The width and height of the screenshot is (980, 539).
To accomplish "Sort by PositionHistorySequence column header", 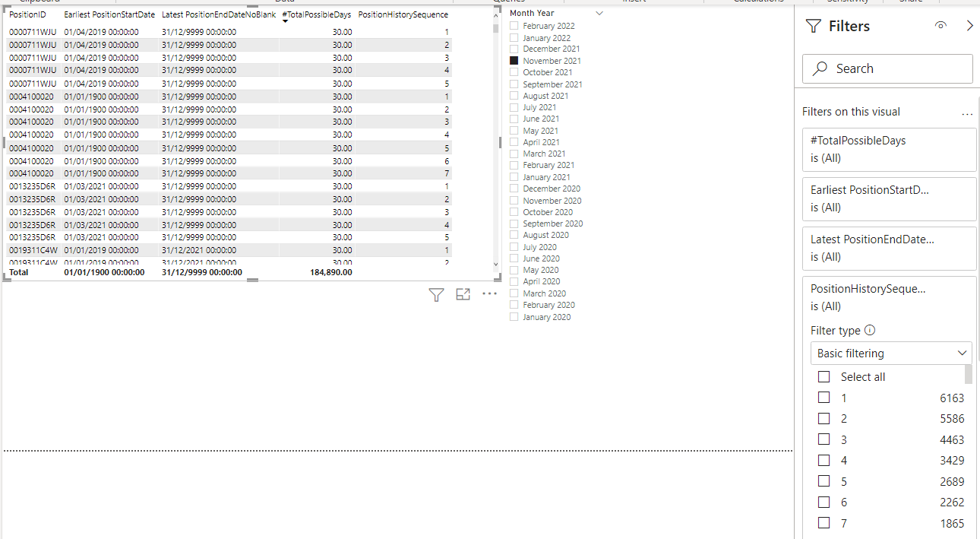I will (x=403, y=14).
